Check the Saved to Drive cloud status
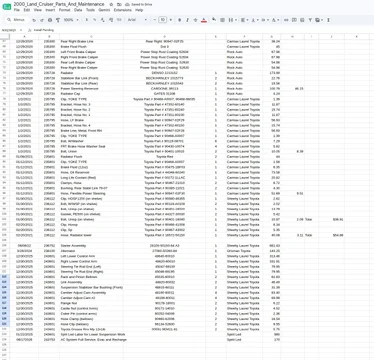374x360 pixels. point(139,4)
